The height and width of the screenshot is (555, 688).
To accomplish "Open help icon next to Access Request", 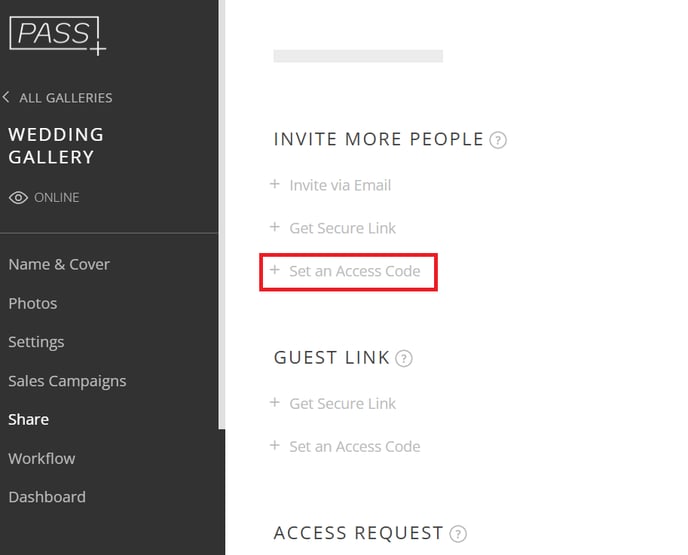I will click(x=458, y=534).
